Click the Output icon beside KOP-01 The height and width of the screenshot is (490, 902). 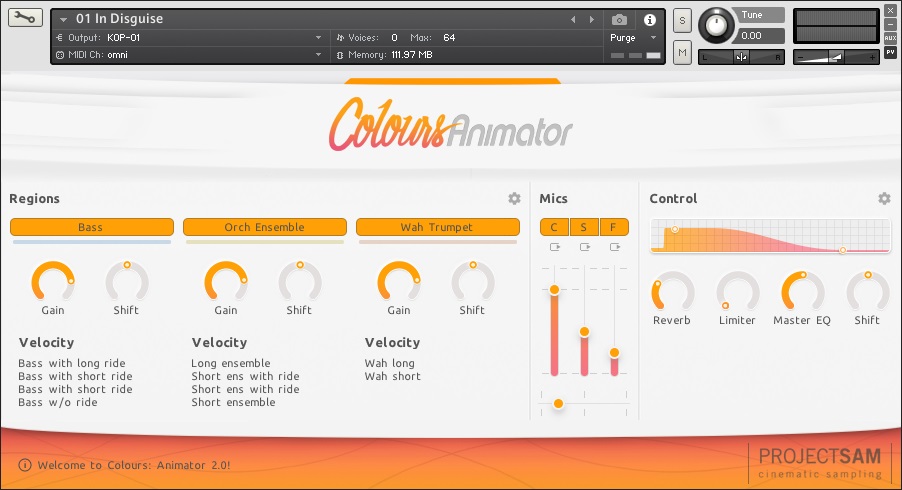click(59, 38)
